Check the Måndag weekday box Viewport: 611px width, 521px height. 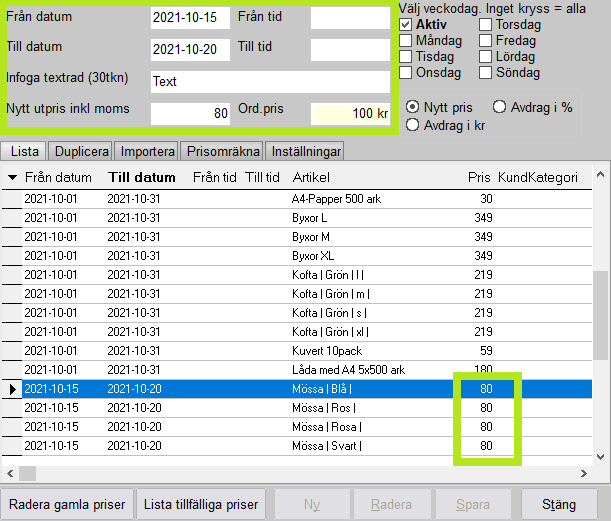406,41
